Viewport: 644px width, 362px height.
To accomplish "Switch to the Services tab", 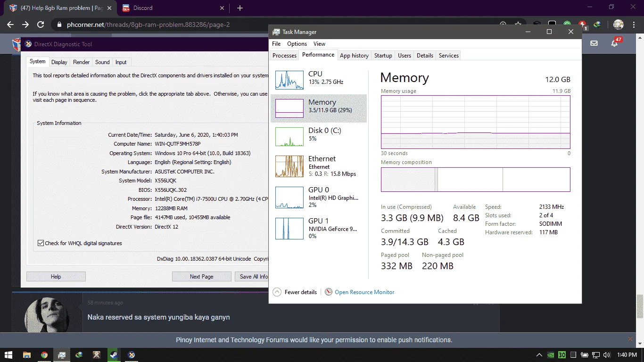I will coord(449,56).
